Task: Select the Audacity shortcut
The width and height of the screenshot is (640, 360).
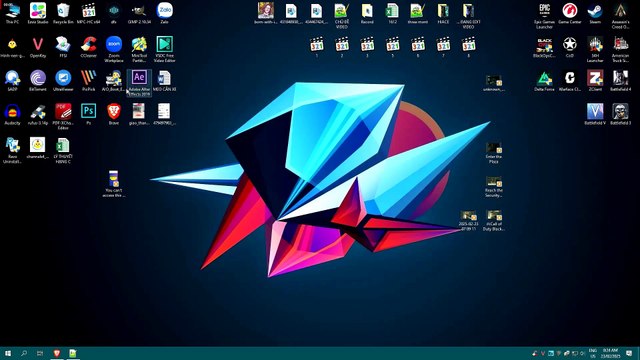Action: click(x=12, y=115)
